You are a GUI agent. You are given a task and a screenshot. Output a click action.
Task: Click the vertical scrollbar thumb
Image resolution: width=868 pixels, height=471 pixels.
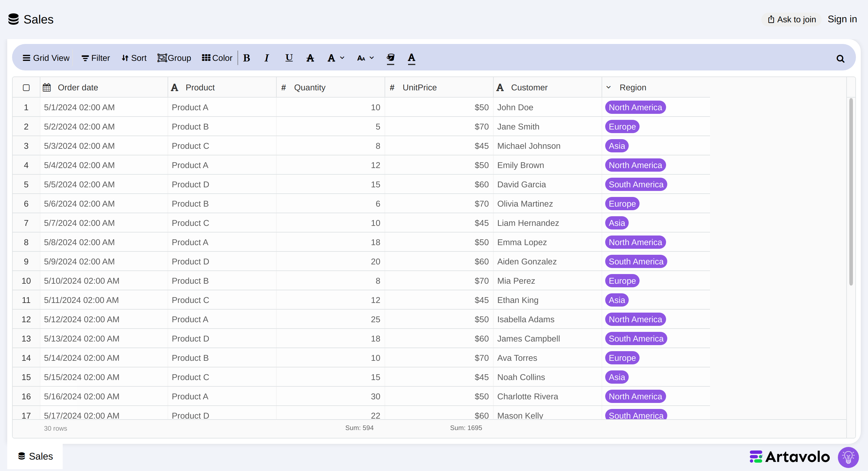[851, 192]
